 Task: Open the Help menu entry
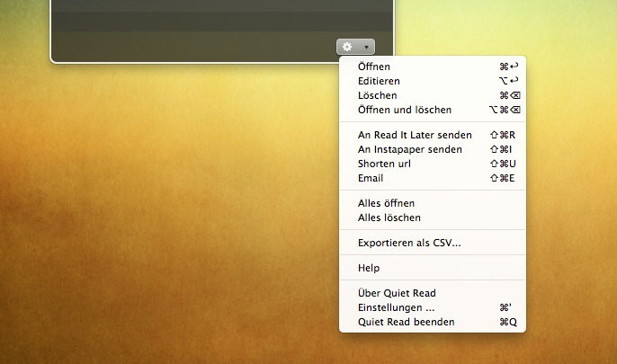click(x=433, y=268)
